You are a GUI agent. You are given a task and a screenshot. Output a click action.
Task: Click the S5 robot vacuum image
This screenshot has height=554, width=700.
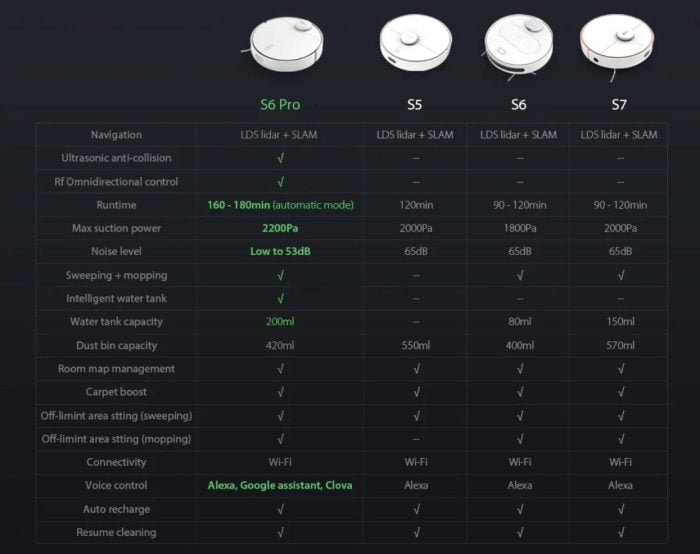(416, 43)
